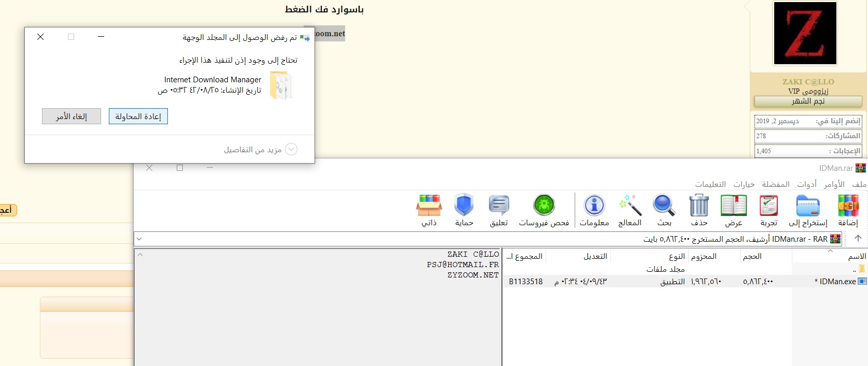
Task: Open the Help (التعليمات) menu
Action: 710,184
